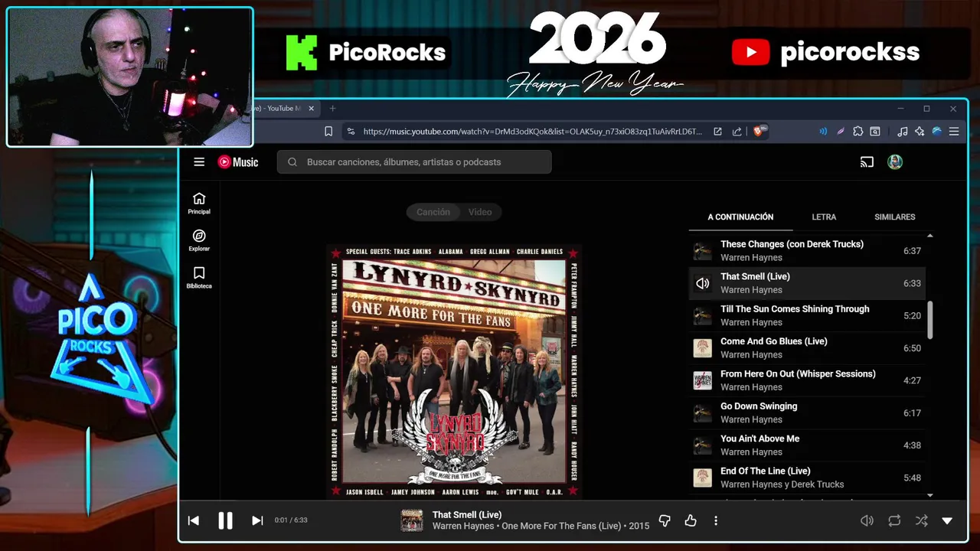Open a new browser tab

click(x=332, y=109)
